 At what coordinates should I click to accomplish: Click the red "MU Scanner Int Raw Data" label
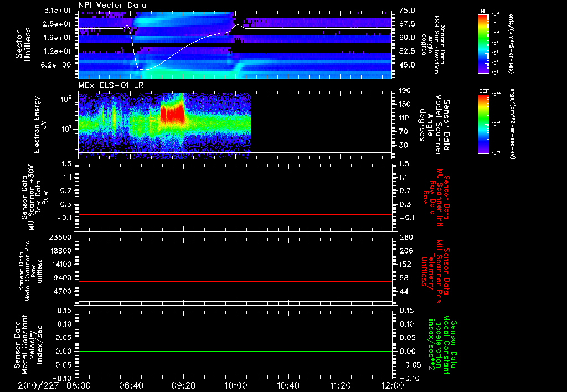coord(436,198)
